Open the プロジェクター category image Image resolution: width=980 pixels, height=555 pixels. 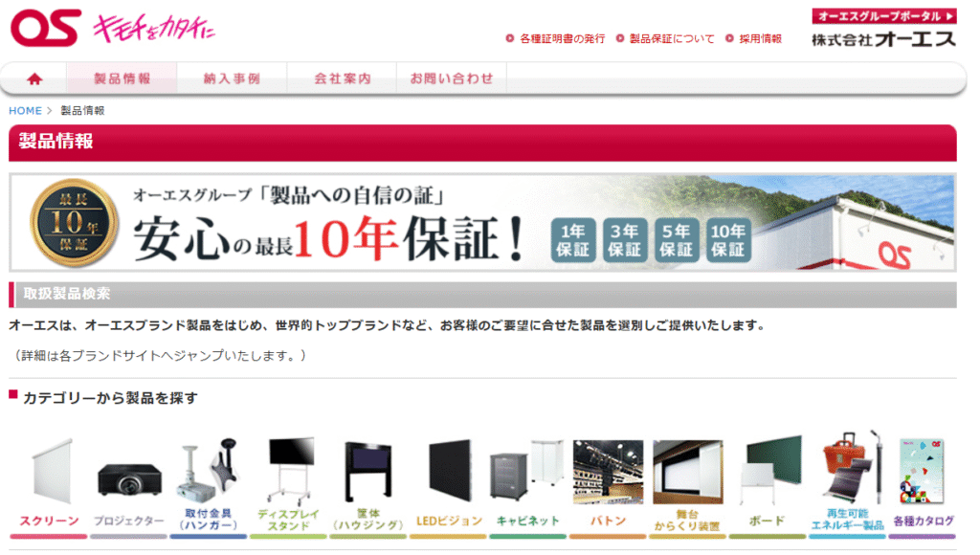(129, 479)
